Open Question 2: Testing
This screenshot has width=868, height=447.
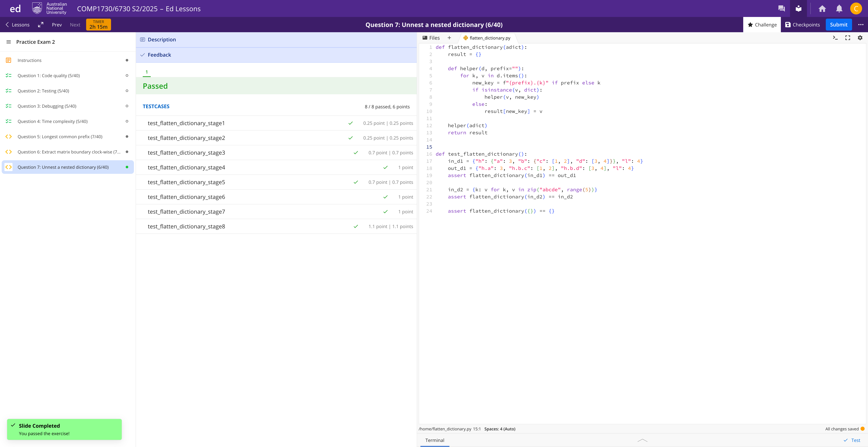[x=68, y=91]
